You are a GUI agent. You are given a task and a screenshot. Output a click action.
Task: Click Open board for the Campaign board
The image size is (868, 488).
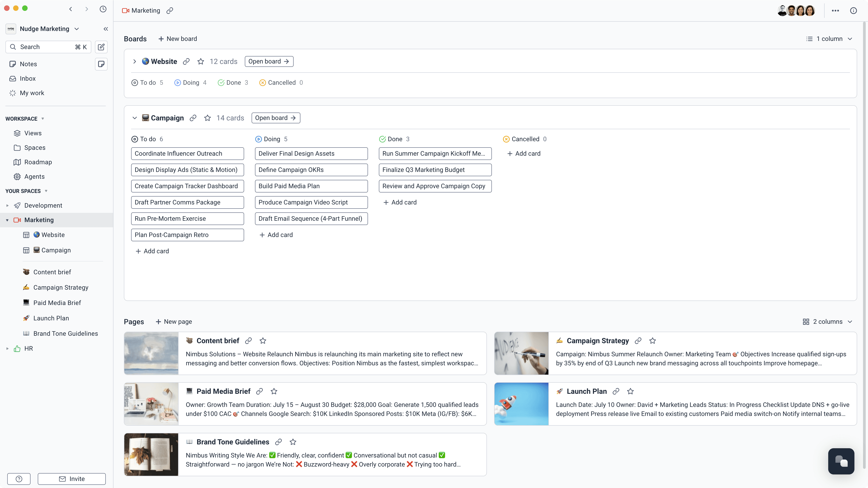click(x=276, y=118)
